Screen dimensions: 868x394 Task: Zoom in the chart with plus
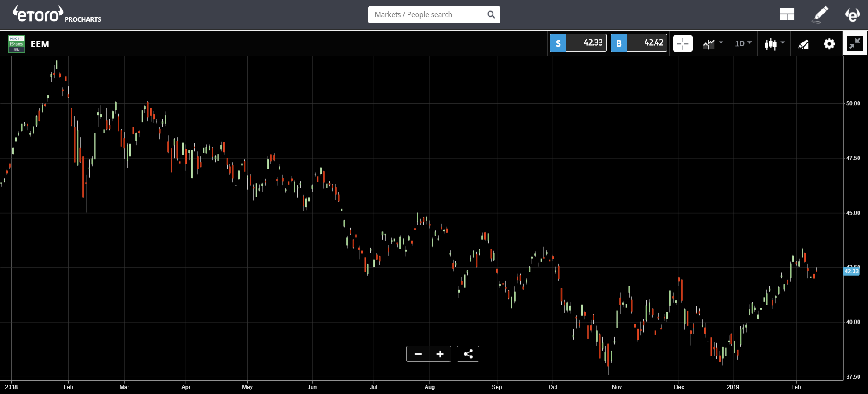(x=440, y=354)
